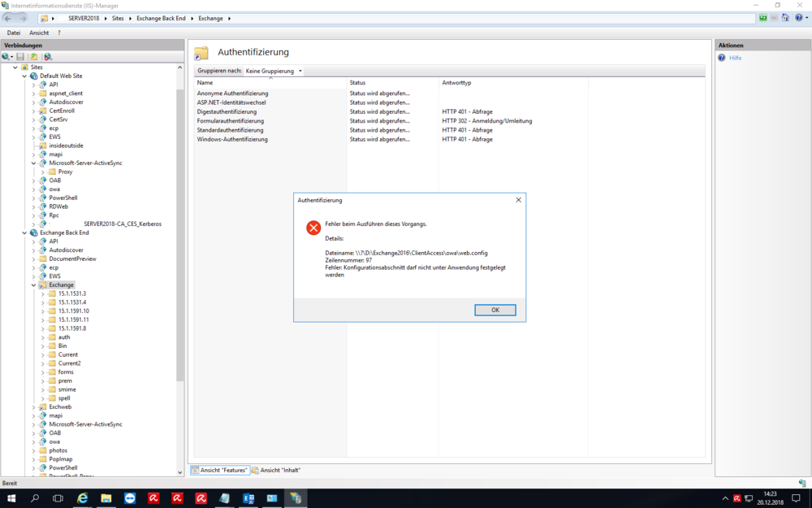Open Internet Explorer from the taskbar
Screen dimensions: 812x508
click(x=83, y=498)
